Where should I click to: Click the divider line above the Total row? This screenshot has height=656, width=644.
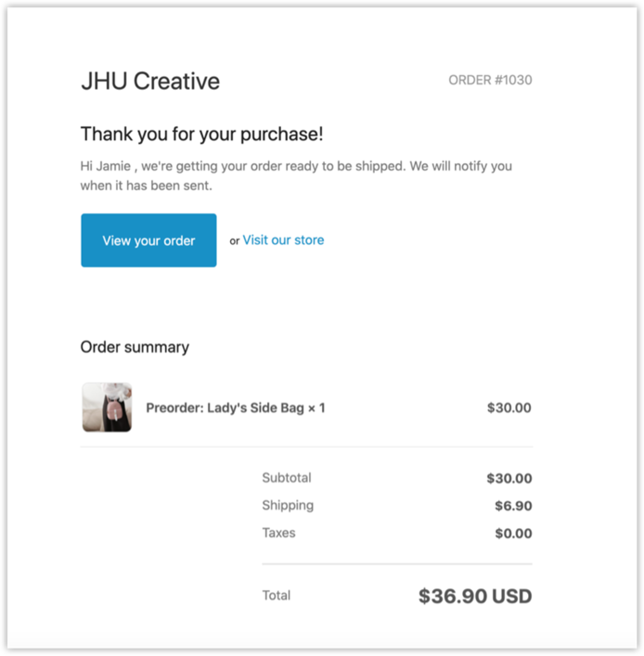pyautogui.click(x=397, y=564)
